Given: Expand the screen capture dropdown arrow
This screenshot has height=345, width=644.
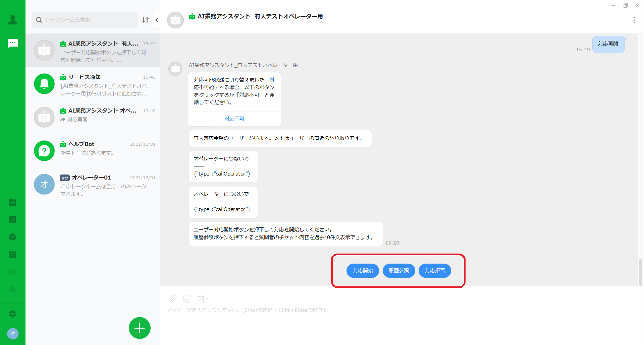Looking at the screenshot, I should tap(207, 298).
